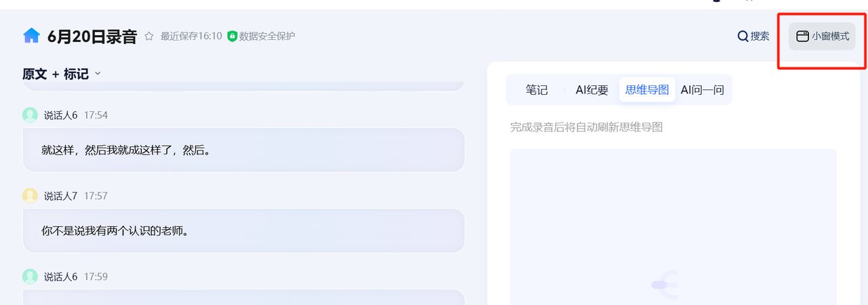Open search via the magnifier icon
This screenshot has height=305, width=868.
pos(743,36)
